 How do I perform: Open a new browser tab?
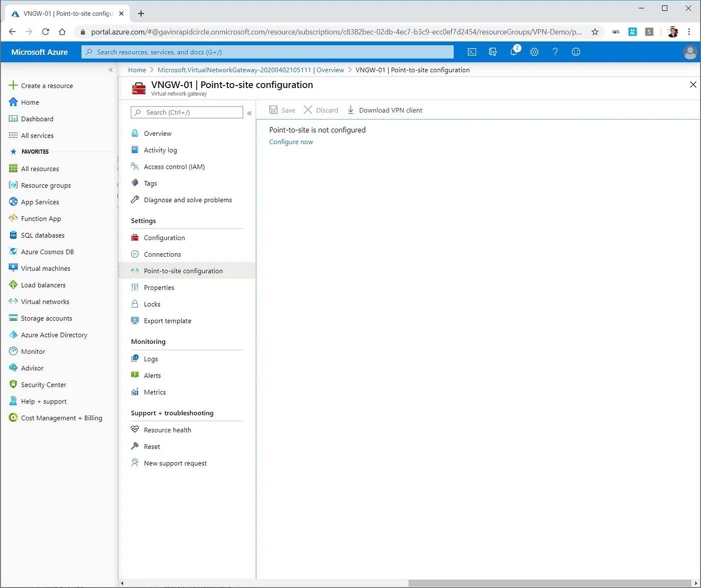[141, 14]
